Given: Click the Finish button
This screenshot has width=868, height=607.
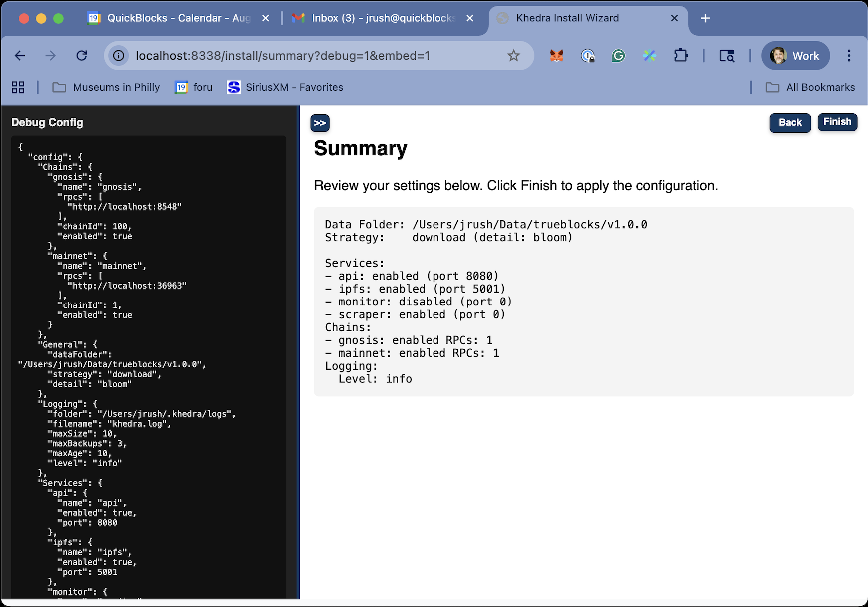Looking at the screenshot, I should click(x=837, y=122).
